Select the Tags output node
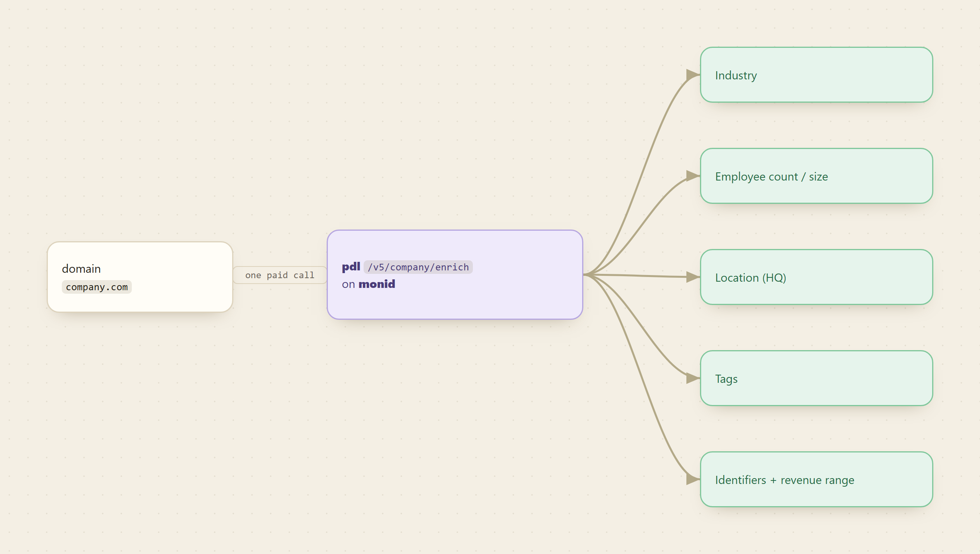 817,378
